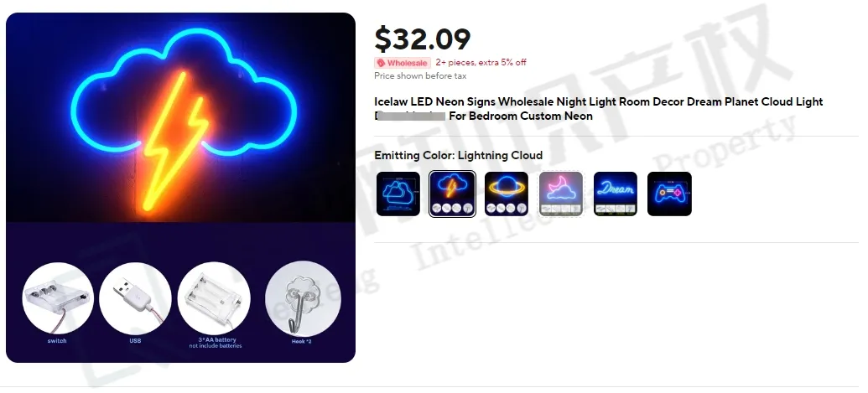Click the $32.09 price

(x=423, y=39)
